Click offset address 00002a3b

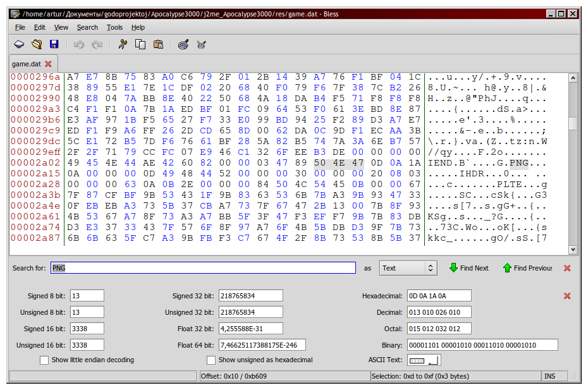tap(35, 195)
